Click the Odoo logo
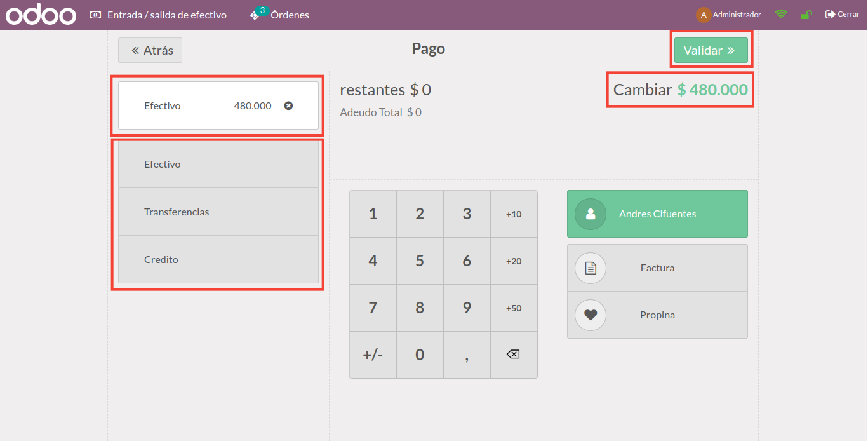Image resolution: width=868 pixels, height=441 pixels. pos(41,15)
